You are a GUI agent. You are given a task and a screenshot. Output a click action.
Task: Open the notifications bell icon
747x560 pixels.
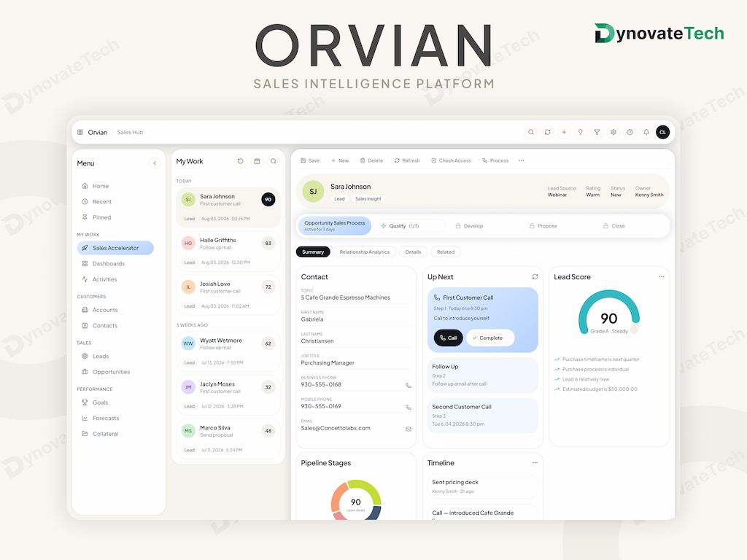646,133
